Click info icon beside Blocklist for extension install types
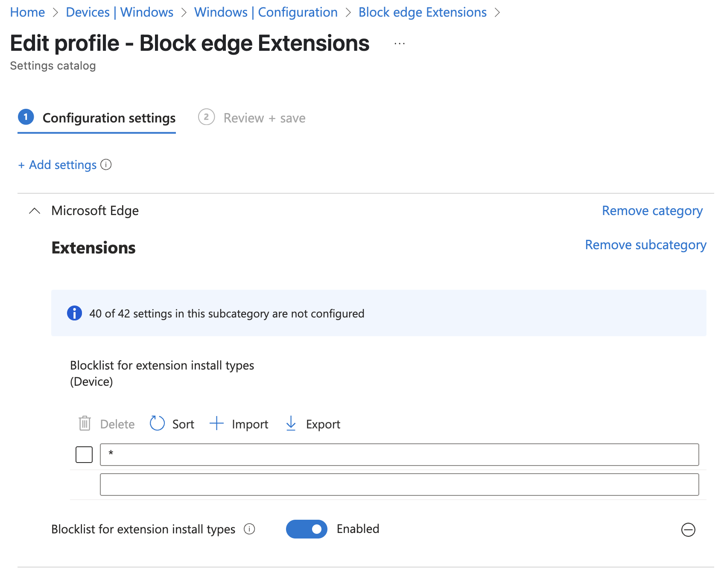The height and width of the screenshot is (588, 724). tap(249, 529)
